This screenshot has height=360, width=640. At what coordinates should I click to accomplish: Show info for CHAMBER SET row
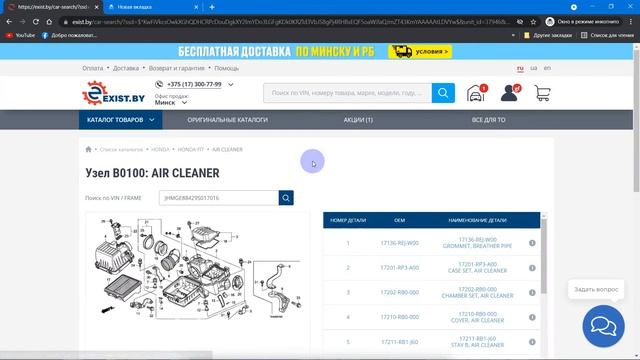532,293
